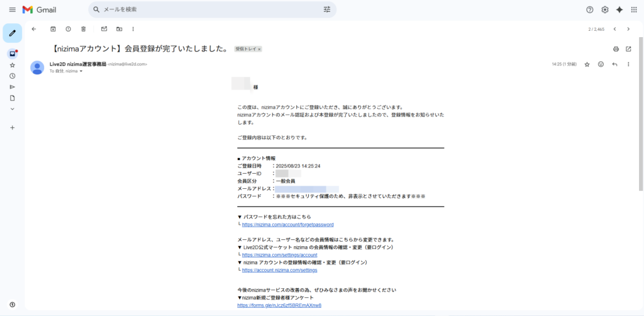Expand more sidebar labels chevron

click(13, 109)
